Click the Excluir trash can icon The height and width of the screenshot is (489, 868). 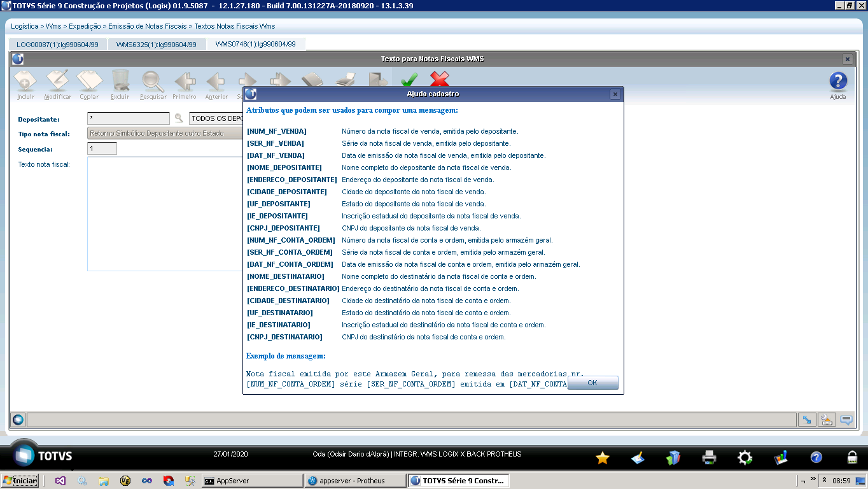click(x=120, y=81)
